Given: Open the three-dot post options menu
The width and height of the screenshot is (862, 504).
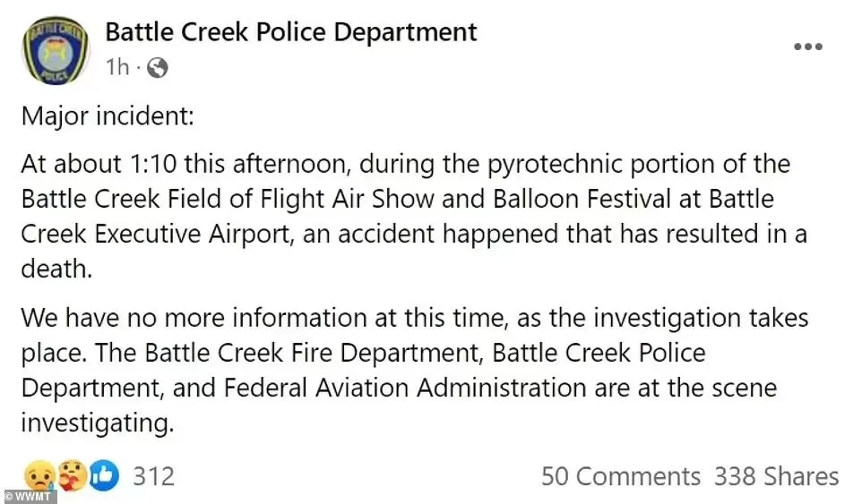Looking at the screenshot, I should click(808, 47).
